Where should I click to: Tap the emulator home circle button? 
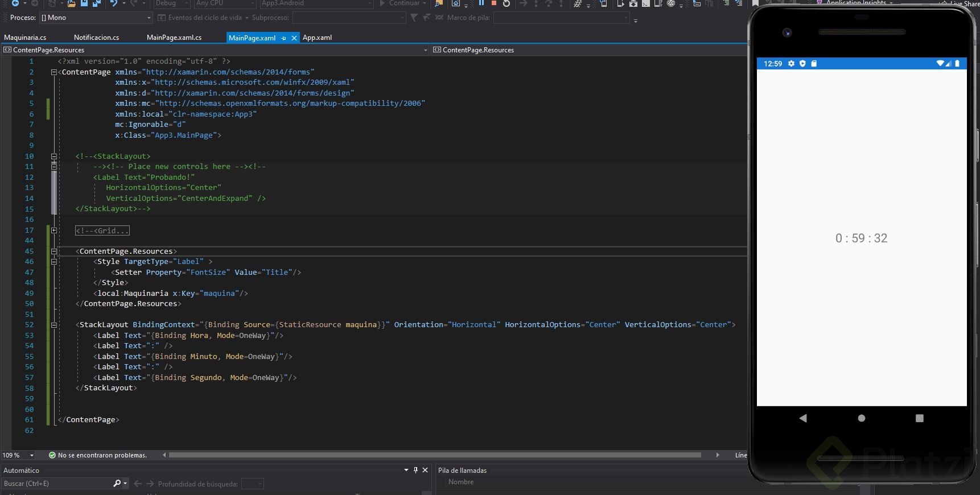pyautogui.click(x=861, y=418)
